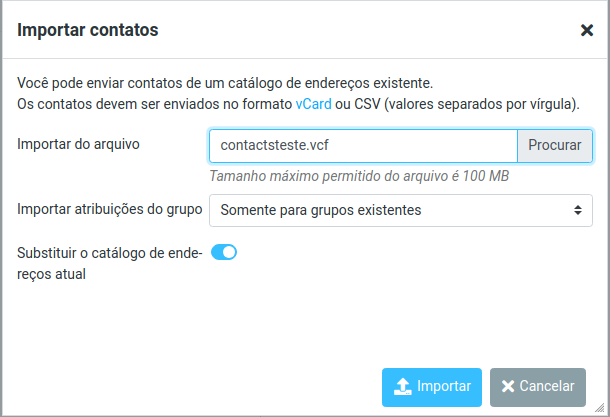This screenshot has height=417, width=610.
Task: Click Procurar to browse for file
Action: point(555,145)
